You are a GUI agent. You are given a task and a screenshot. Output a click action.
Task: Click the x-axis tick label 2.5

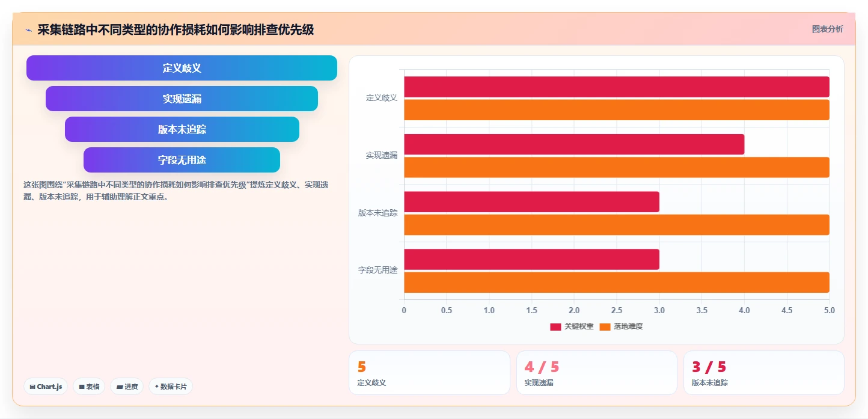coord(617,311)
